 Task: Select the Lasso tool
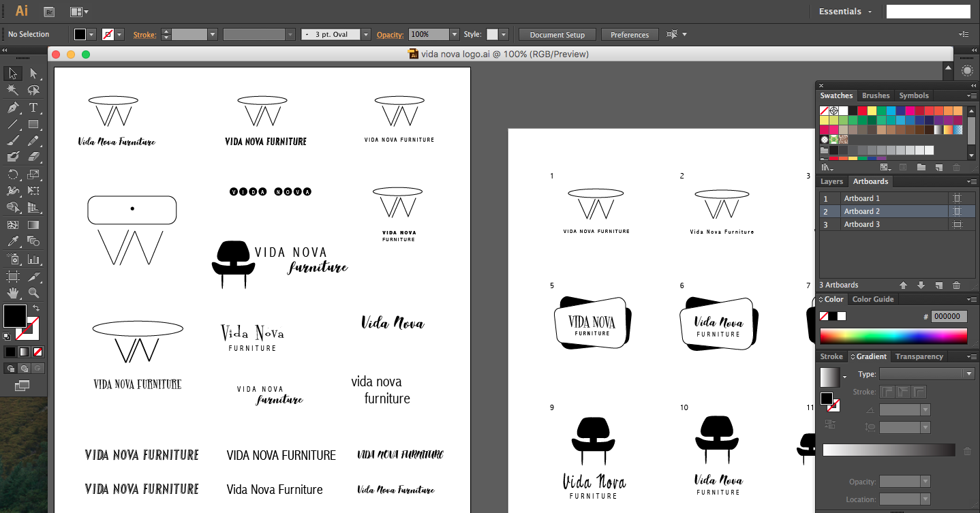click(x=33, y=90)
